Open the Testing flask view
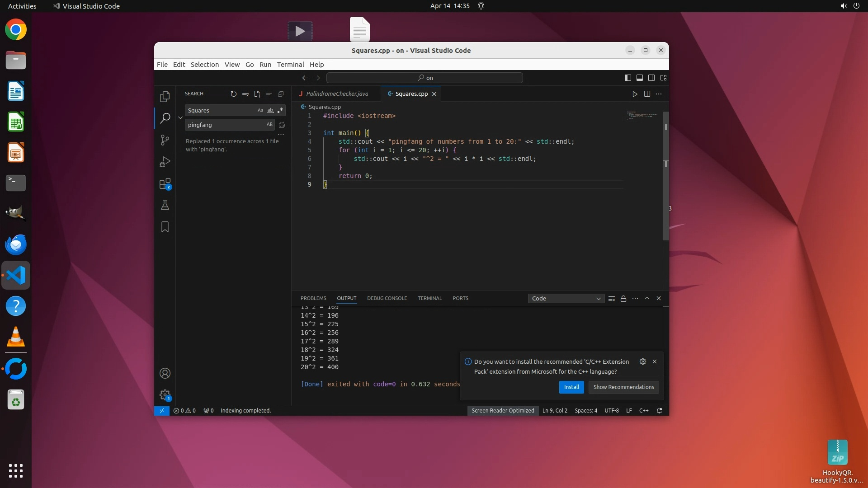The width and height of the screenshot is (868, 488). (165, 206)
